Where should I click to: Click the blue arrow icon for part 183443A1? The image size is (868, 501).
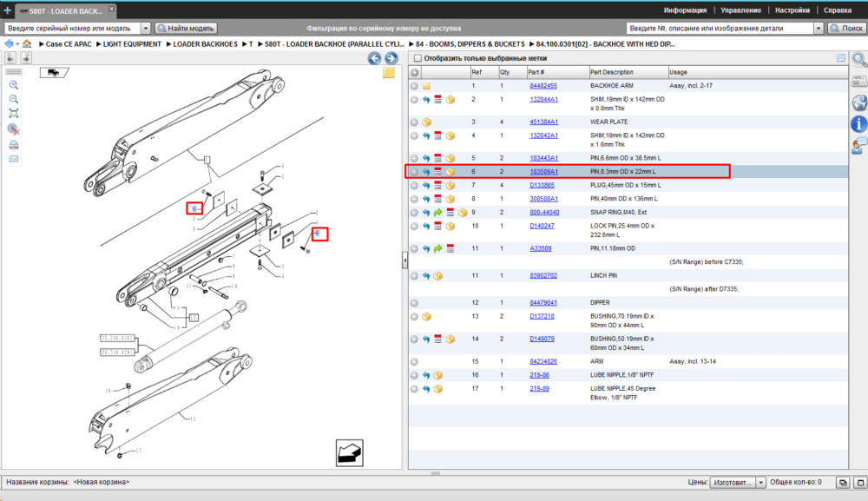click(426, 158)
